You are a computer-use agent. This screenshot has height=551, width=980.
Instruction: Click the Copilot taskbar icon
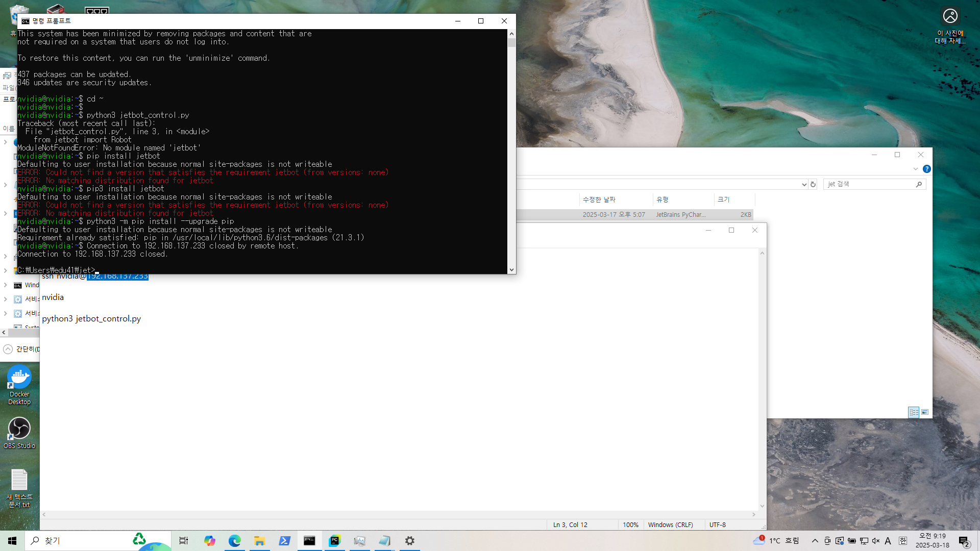click(210, 541)
